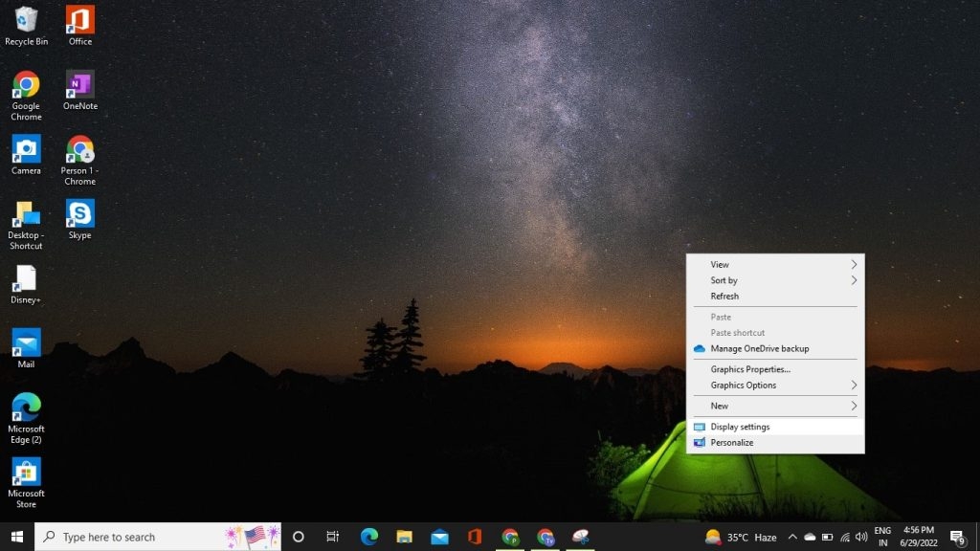Open File Explorer from the taskbar

(x=405, y=537)
